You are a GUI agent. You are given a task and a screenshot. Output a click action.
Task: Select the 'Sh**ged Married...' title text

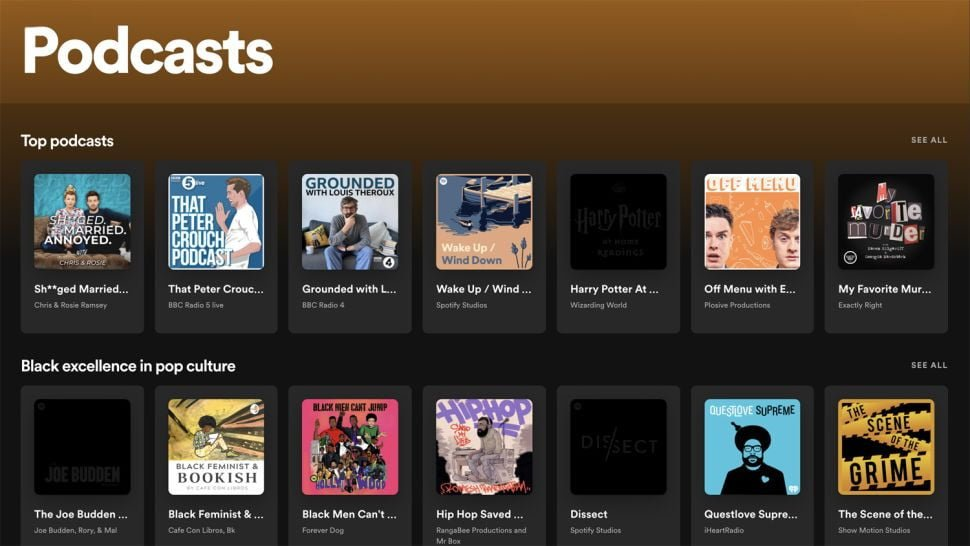(x=81, y=289)
